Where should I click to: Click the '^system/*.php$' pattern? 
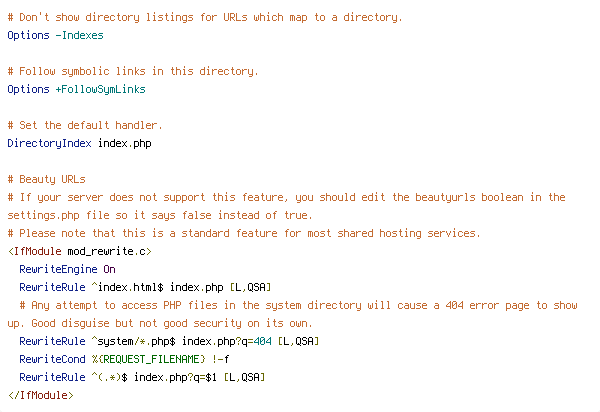click(x=134, y=341)
